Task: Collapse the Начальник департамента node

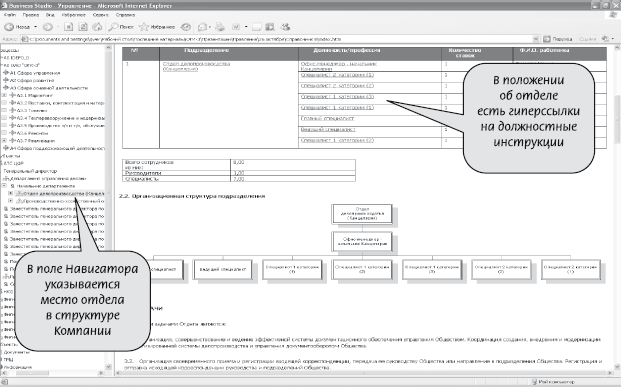Action: pyautogui.click(x=4, y=186)
